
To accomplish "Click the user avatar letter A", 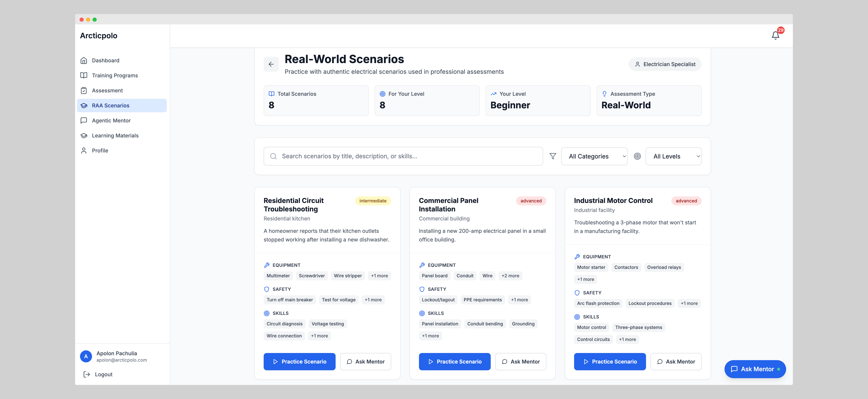I will [86, 356].
